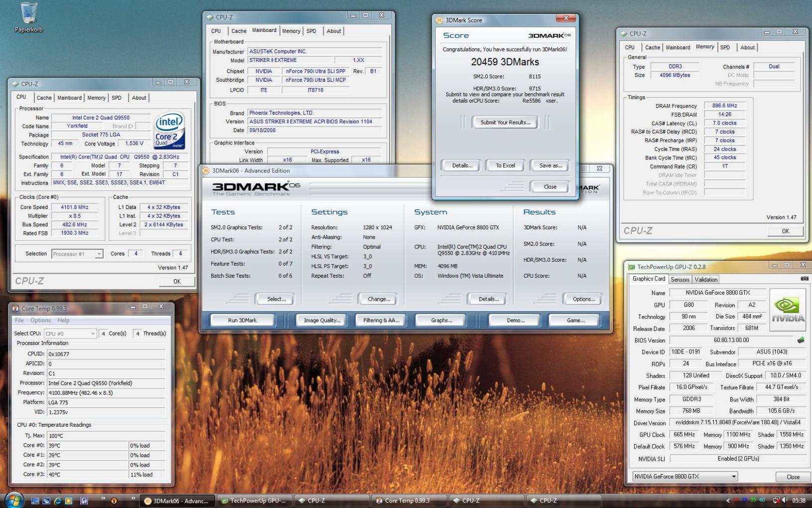
Task: Click the cyan 40 Core Temp tray icon
Action: pos(762,500)
